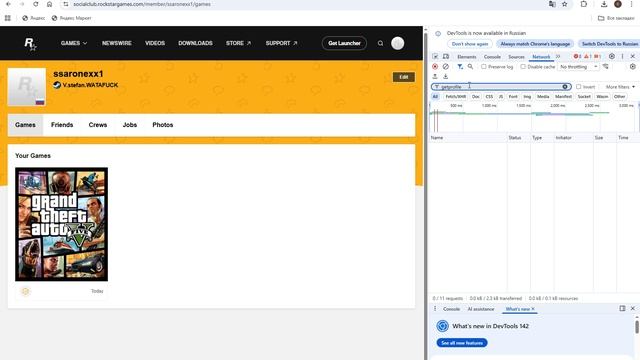Select the All request type filter
This screenshot has width=640, height=360.
coord(435,97)
